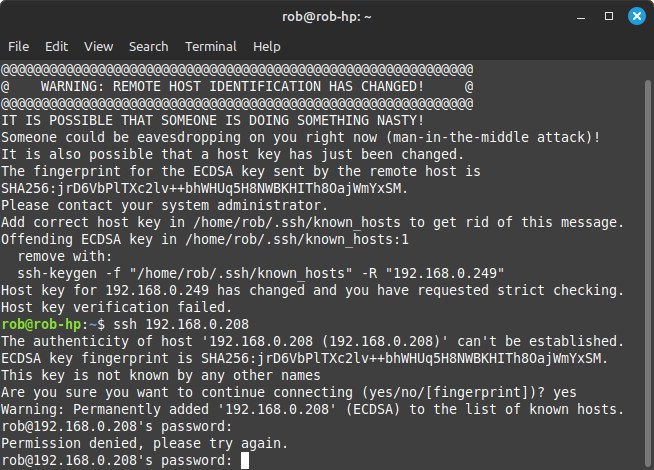Viewport: 654px width, 470px height.
Task: Open the Help menu
Action: click(x=267, y=46)
